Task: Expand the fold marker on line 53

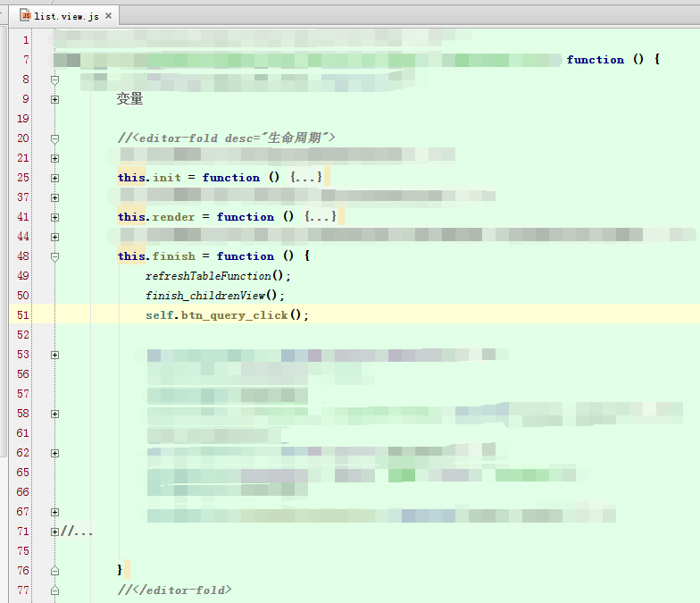Action: pyautogui.click(x=54, y=355)
